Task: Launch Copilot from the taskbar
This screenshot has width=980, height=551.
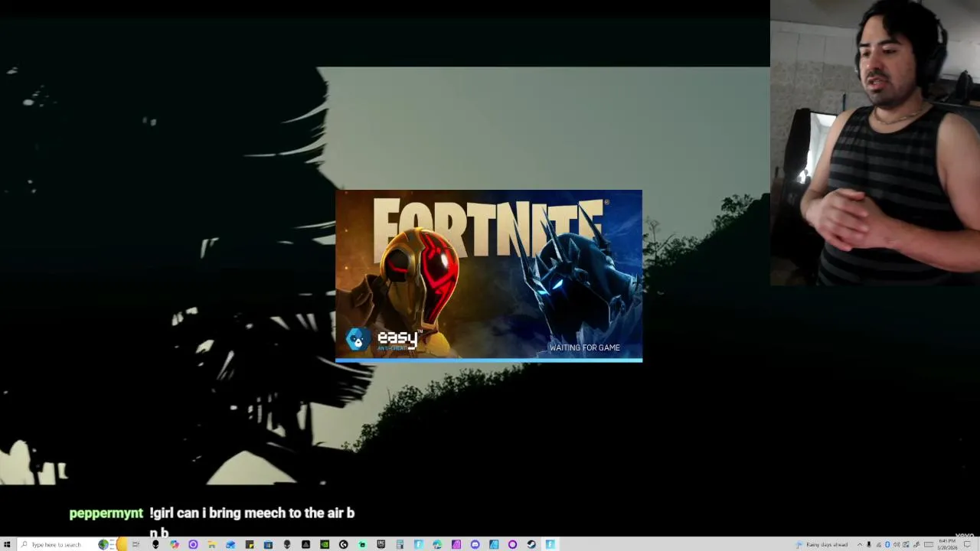Action: coord(175,544)
